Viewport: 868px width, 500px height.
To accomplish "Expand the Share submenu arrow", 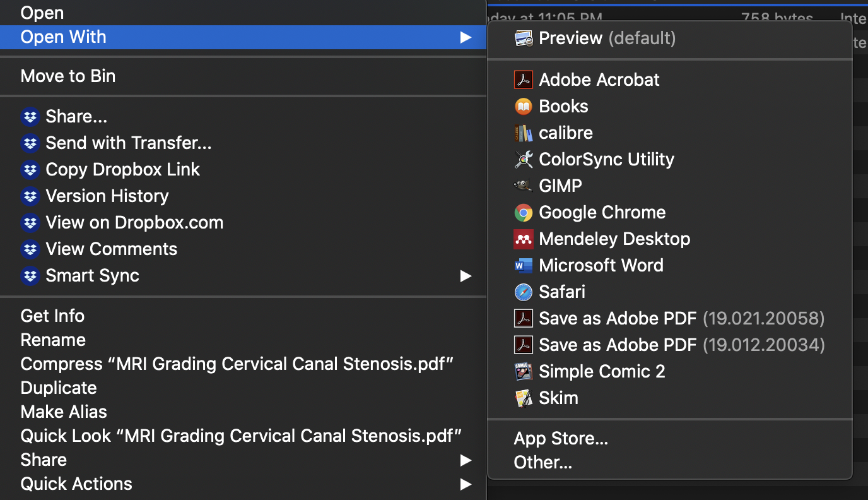I will pyautogui.click(x=466, y=460).
